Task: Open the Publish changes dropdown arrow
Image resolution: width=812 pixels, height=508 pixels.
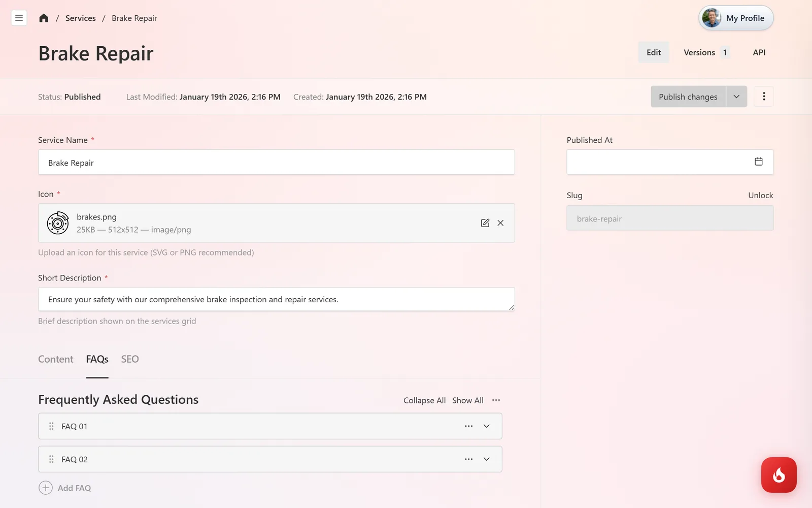Action: (736, 97)
